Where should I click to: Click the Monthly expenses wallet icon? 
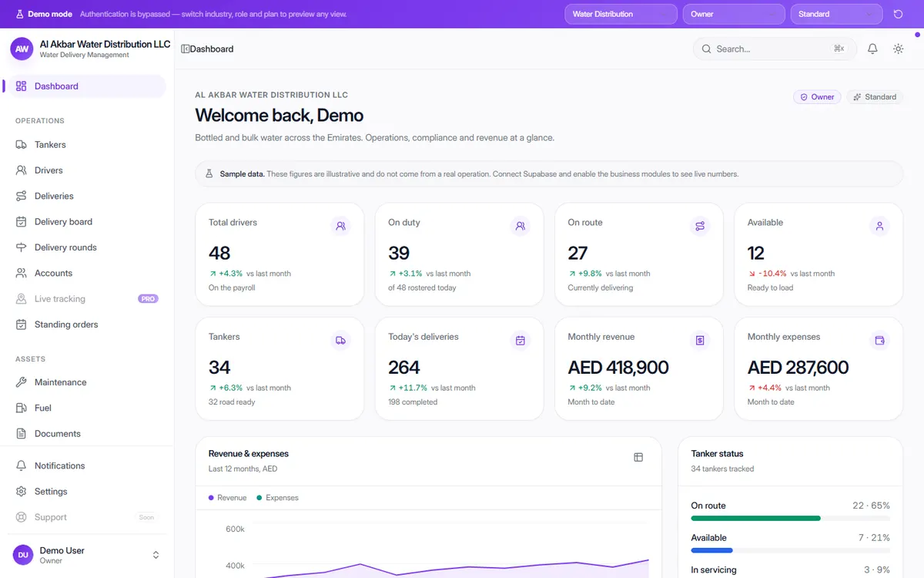pos(879,341)
